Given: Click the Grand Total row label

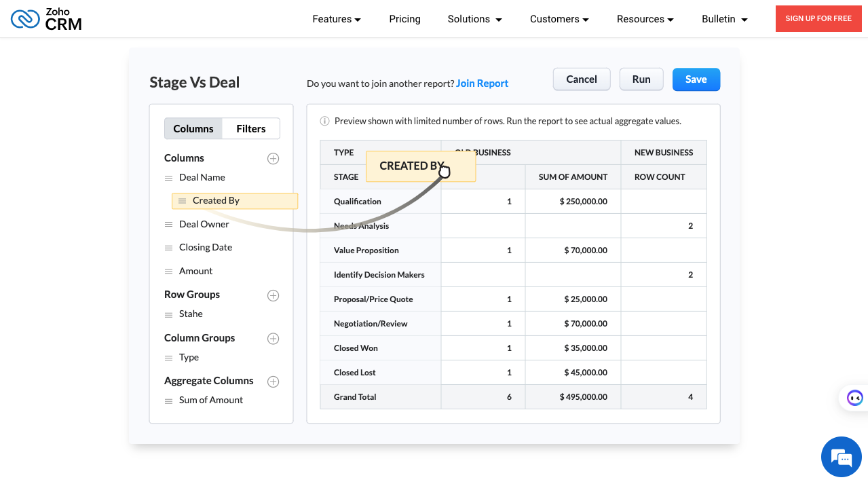Looking at the screenshot, I should (x=355, y=397).
